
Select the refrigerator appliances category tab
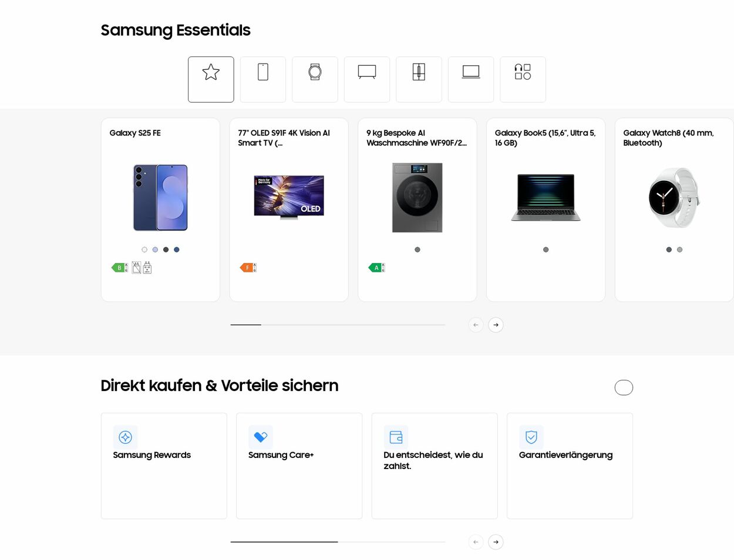click(419, 79)
